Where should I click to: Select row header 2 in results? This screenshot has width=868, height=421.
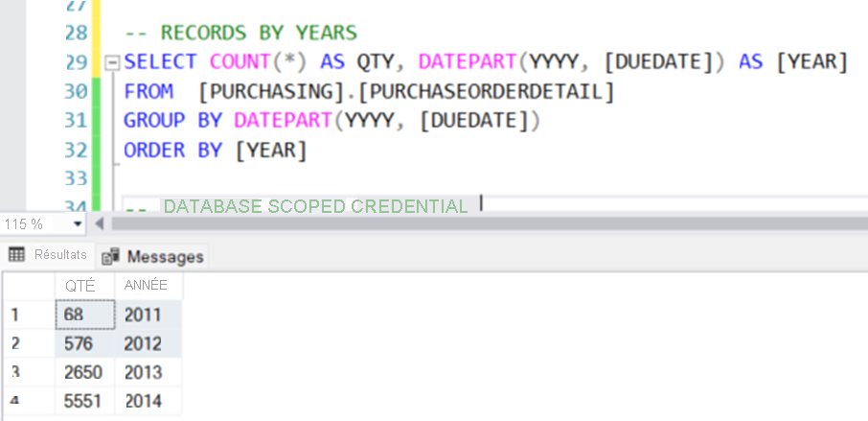[x=29, y=343]
